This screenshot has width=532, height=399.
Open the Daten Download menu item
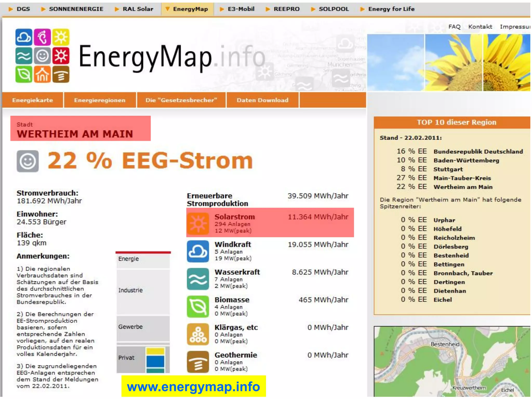[x=263, y=100]
